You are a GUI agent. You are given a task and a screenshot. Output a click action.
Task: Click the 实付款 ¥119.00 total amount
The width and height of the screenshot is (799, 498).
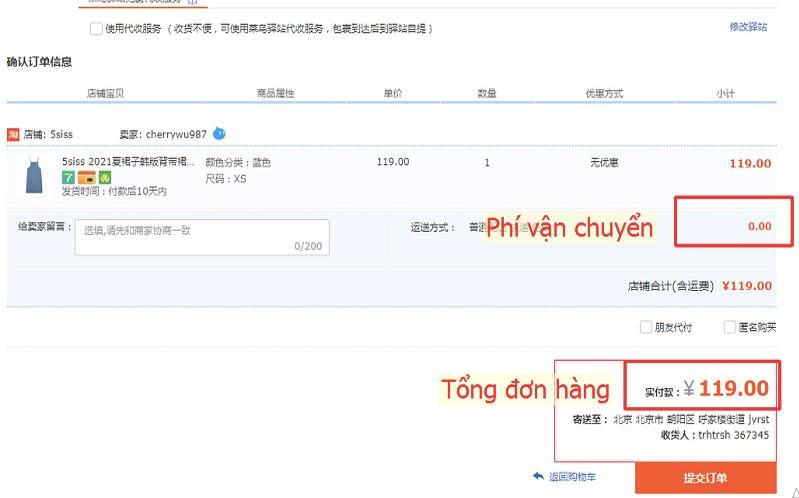706,389
